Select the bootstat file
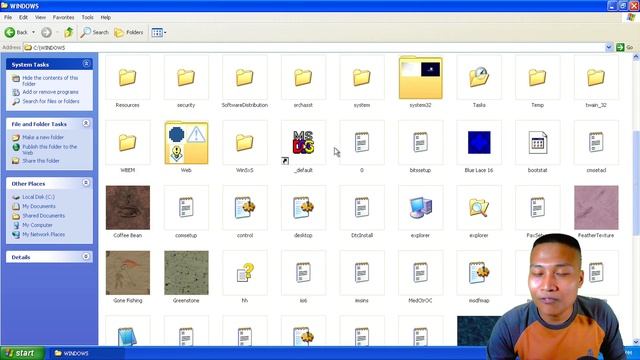Image resolution: width=640 pixels, height=360 pixels. tap(538, 142)
